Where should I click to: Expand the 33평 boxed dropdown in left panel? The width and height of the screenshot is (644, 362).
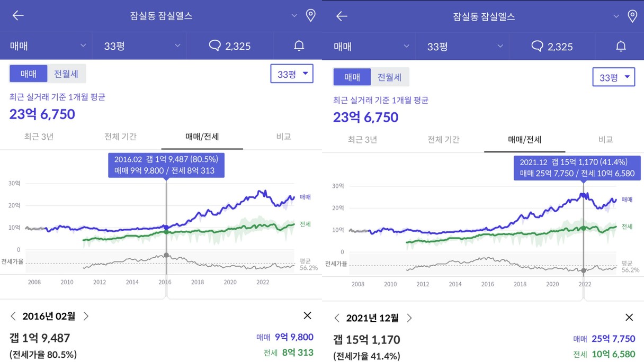[292, 74]
